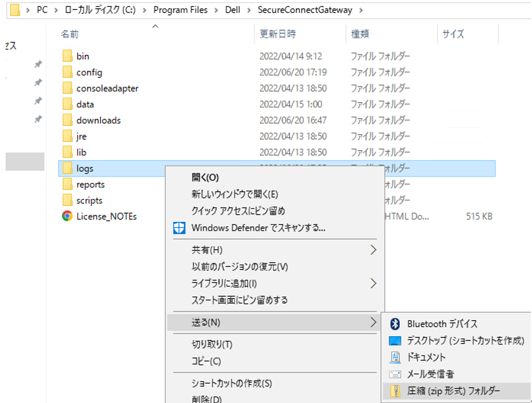Click the デスクトップ shortcut icon
The height and width of the screenshot is (403, 532).
click(x=394, y=340)
